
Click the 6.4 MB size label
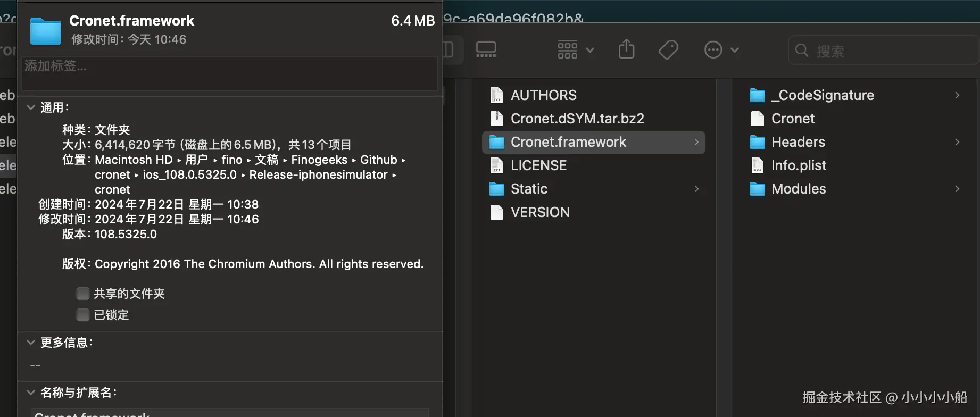click(413, 21)
